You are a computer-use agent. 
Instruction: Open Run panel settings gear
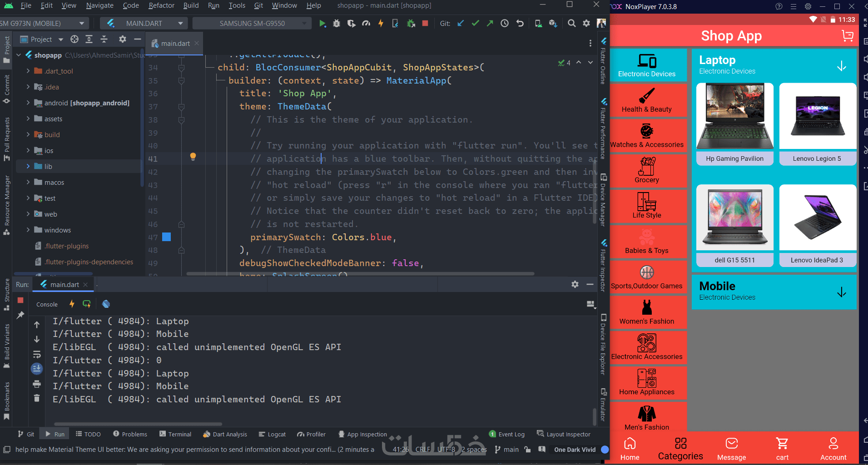(x=575, y=284)
